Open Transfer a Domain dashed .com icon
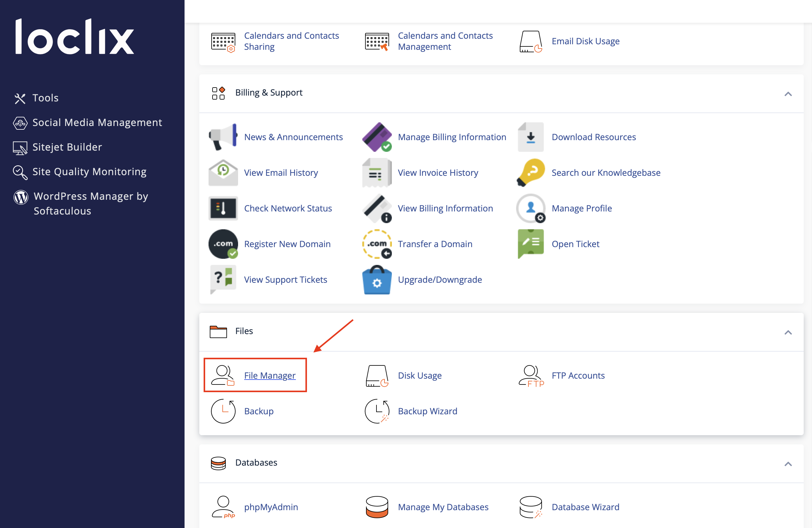 pos(377,244)
